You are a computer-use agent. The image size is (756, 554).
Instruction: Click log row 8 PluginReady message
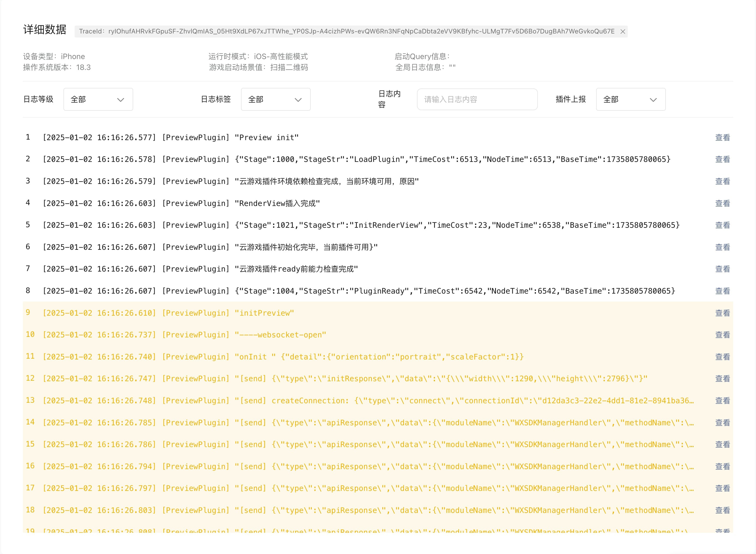pos(455,291)
